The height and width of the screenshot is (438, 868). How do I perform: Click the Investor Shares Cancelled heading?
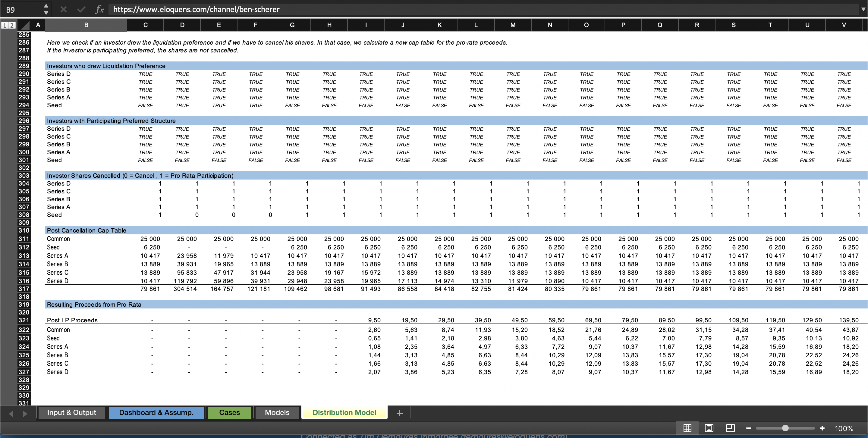pos(140,176)
